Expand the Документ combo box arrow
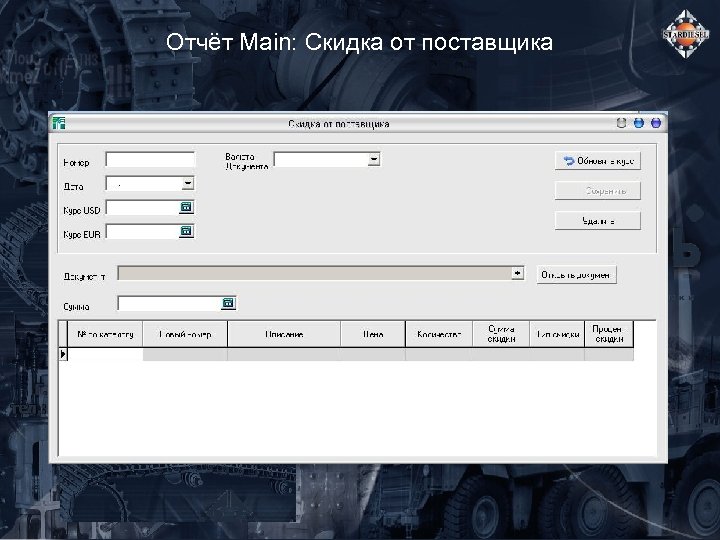Image resolution: width=720 pixels, height=540 pixels. click(518, 273)
